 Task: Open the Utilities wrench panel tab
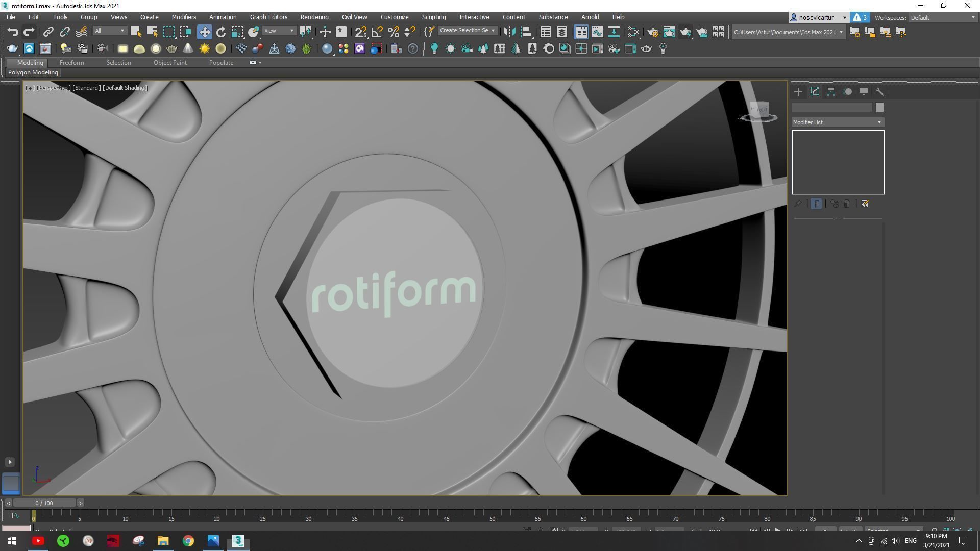(x=880, y=92)
